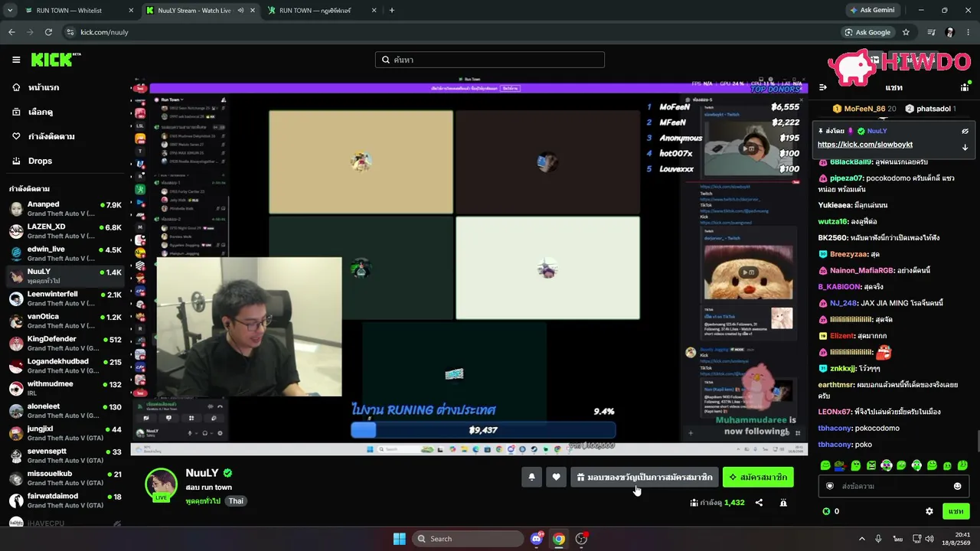
Task: Click the gift subscription button
Action: pos(644,477)
